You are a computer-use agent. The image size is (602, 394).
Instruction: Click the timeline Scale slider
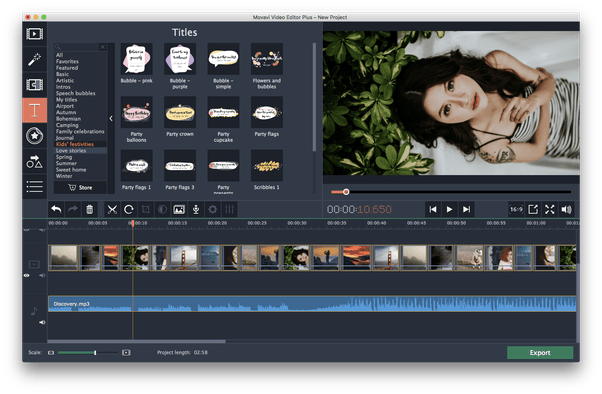coord(88,353)
